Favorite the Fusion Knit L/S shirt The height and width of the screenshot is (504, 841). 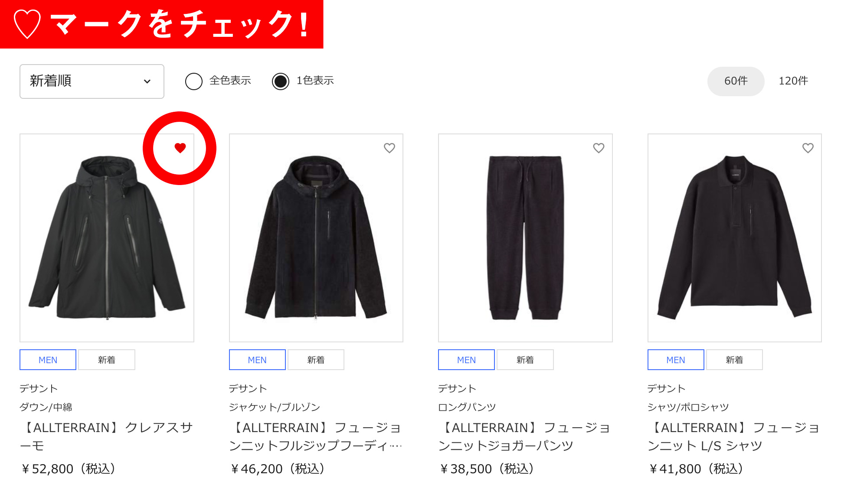click(x=808, y=148)
